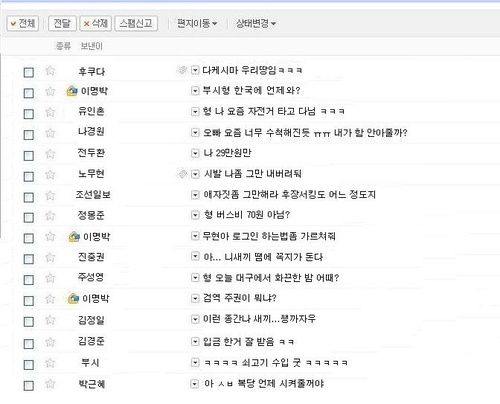The image size is (500, 404).
Task: Click the 전체 select-all button
Action: (23, 23)
